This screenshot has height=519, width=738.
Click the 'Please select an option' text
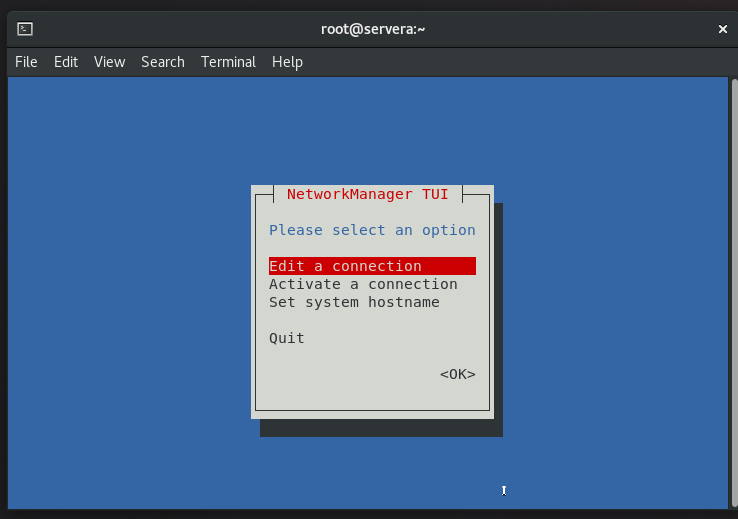(x=372, y=230)
